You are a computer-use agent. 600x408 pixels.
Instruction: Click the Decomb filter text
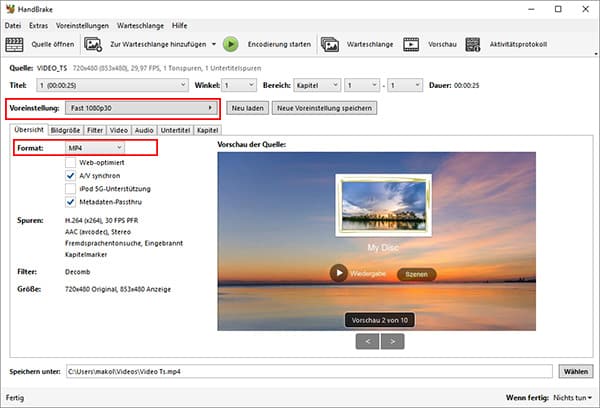(78, 272)
